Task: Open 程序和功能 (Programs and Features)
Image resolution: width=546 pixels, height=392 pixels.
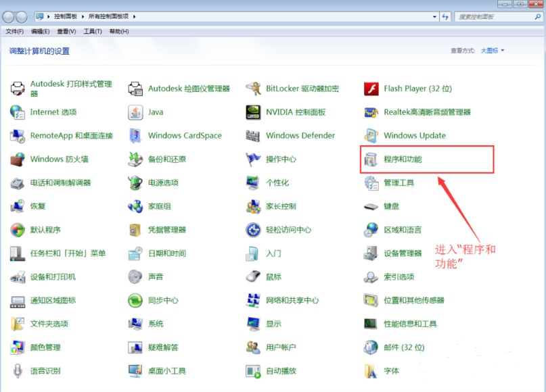Action: 403,160
